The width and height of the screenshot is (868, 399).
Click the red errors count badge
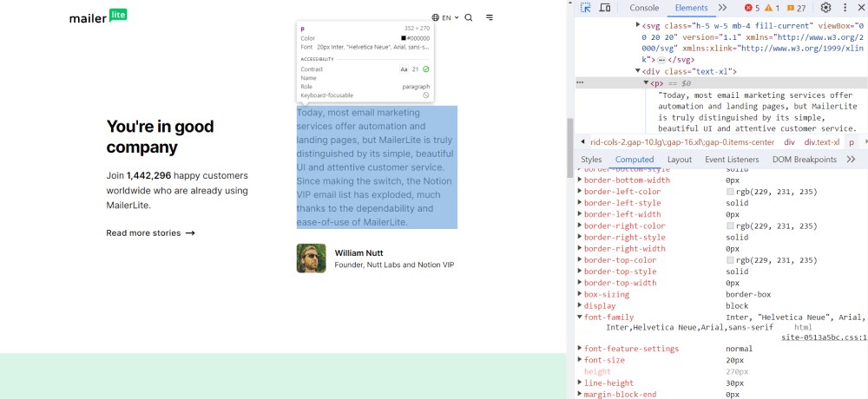click(x=752, y=8)
